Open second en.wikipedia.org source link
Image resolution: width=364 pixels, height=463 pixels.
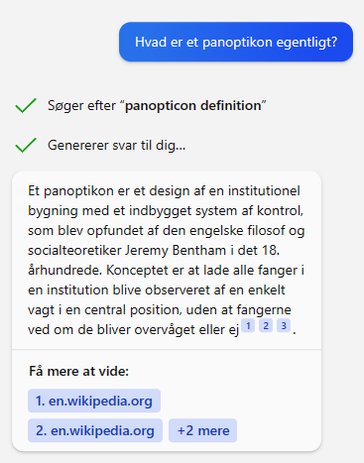tap(95, 430)
